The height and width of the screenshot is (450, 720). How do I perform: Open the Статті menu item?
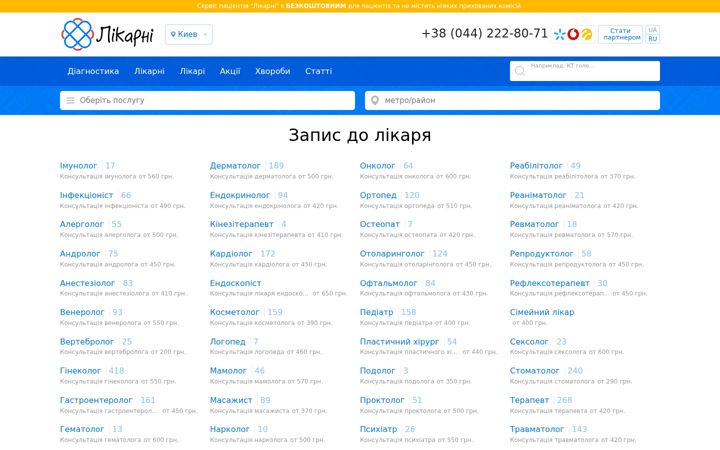pos(318,71)
